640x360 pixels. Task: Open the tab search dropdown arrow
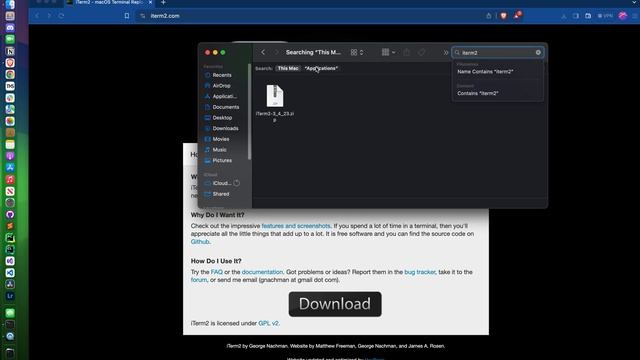pos(634,2)
